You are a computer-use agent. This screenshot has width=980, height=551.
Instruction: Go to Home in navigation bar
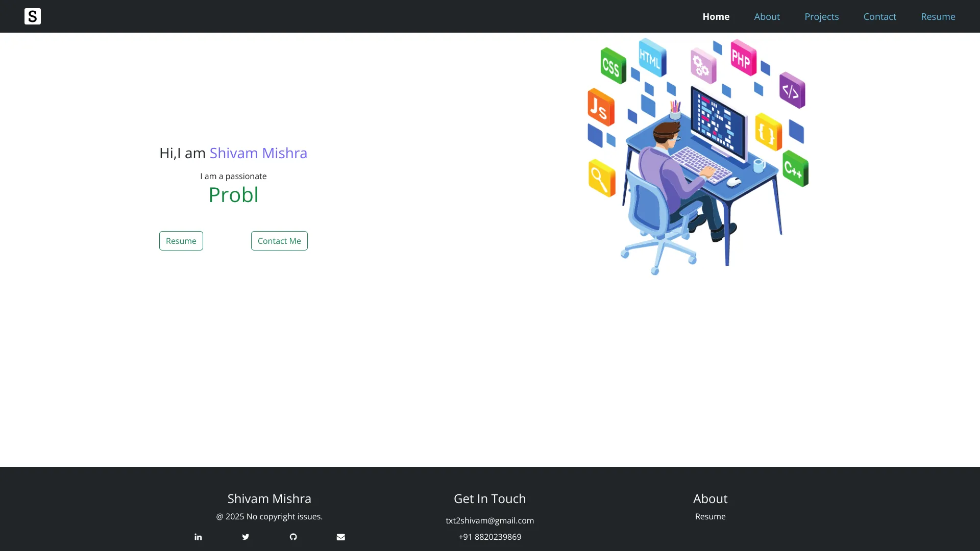716,16
